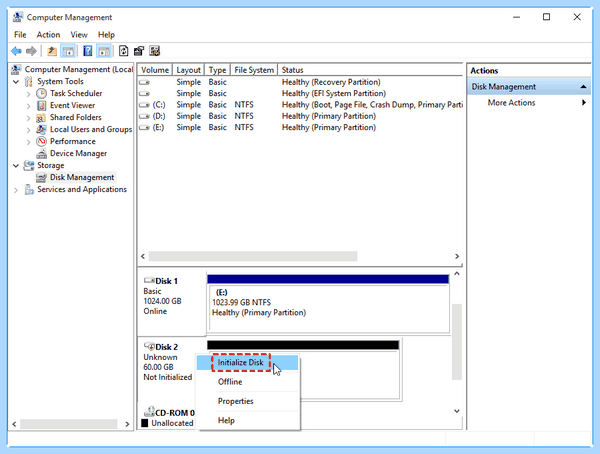The height and width of the screenshot is (454, 600).
Task: Click the Disk Management tree icon
Action: pyautogui.click(x=41, y=177)
